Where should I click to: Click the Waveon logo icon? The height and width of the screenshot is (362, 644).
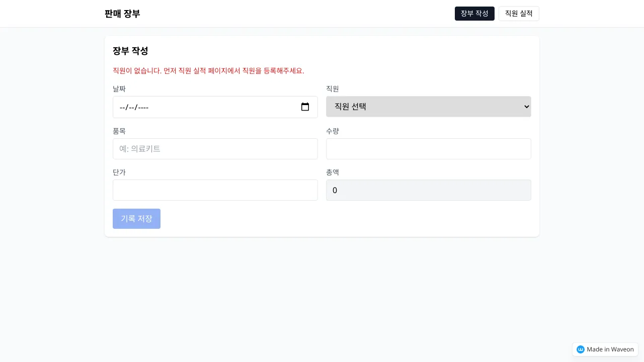coord(581,349)
